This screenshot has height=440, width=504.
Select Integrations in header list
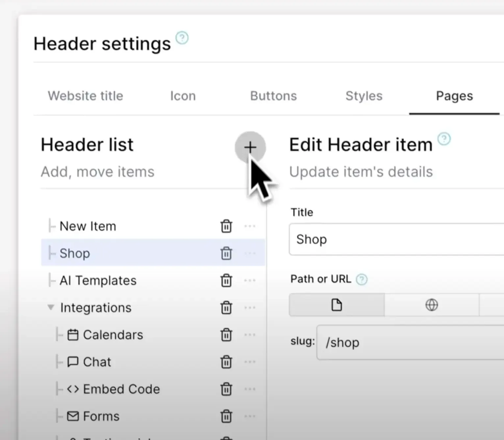(x=96, y=308)
